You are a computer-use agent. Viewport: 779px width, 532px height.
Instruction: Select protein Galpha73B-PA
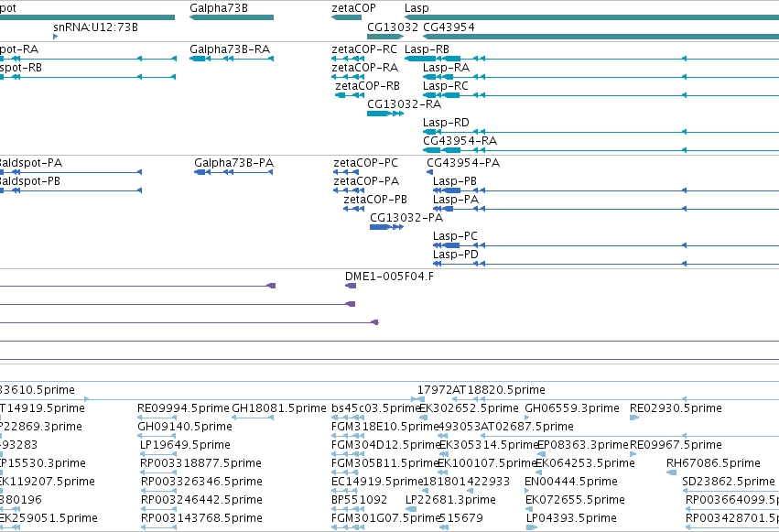pos(234,163)
